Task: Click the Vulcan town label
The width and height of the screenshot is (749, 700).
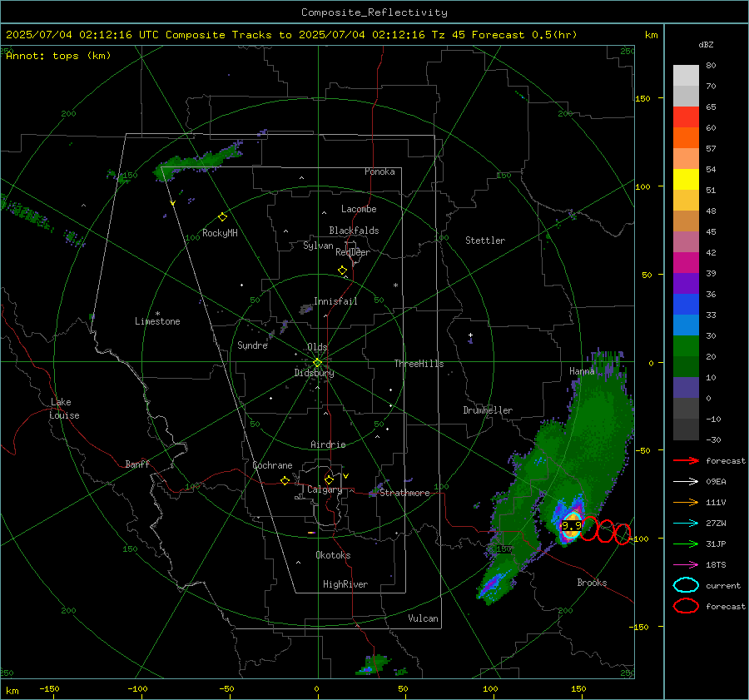Action: click(x=423, y=618)
